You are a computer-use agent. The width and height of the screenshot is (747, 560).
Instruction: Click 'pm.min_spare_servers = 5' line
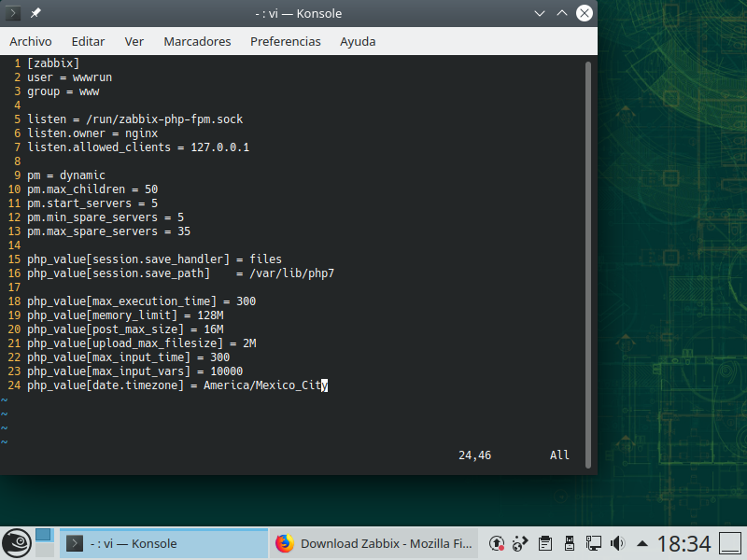(106, 217)
